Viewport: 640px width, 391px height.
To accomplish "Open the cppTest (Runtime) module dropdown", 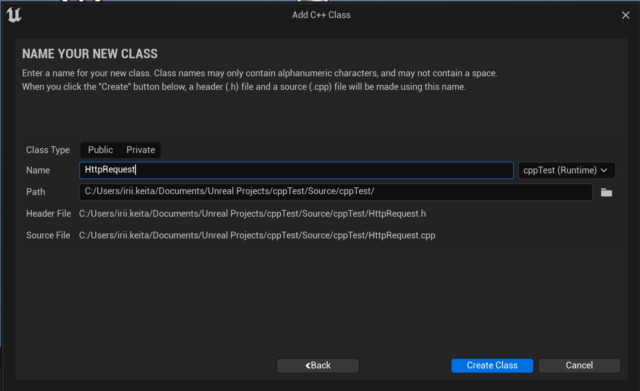I will (x=566, y=170).
